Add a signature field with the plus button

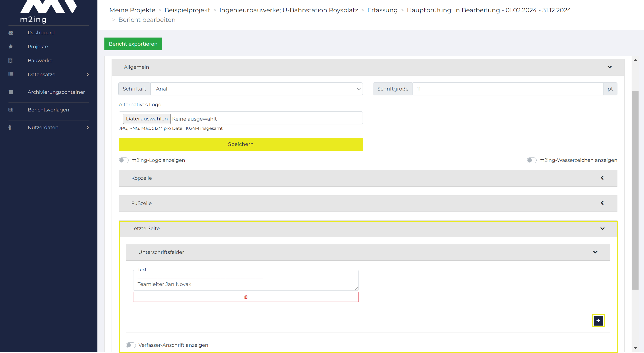(x=598, y=320)
